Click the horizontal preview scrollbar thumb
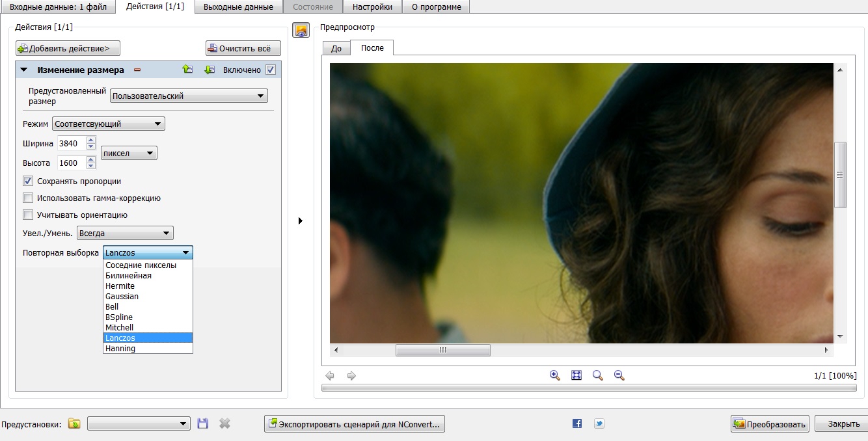 coord(443,350)
